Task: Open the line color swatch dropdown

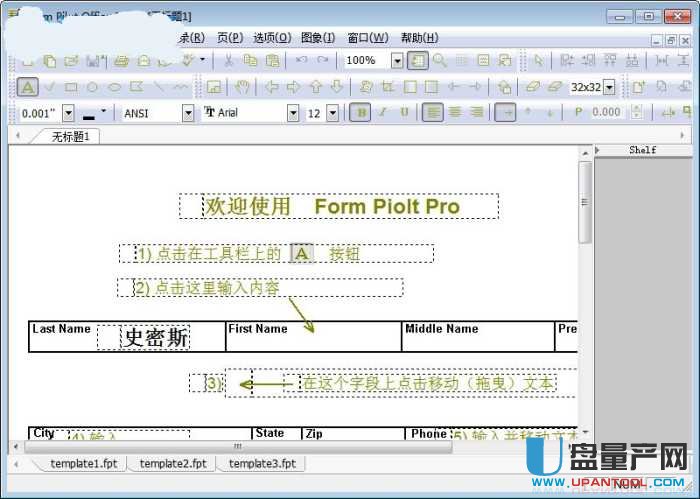Action: [106, 113]
